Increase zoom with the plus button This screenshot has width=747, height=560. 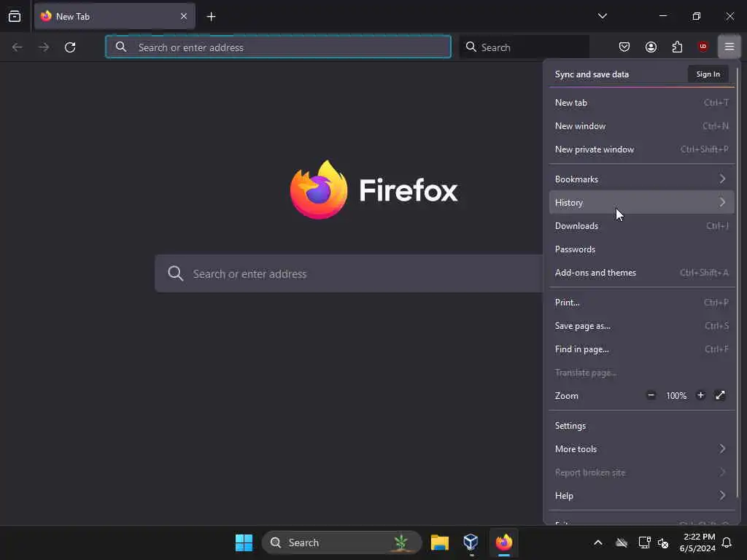point(700,395)
